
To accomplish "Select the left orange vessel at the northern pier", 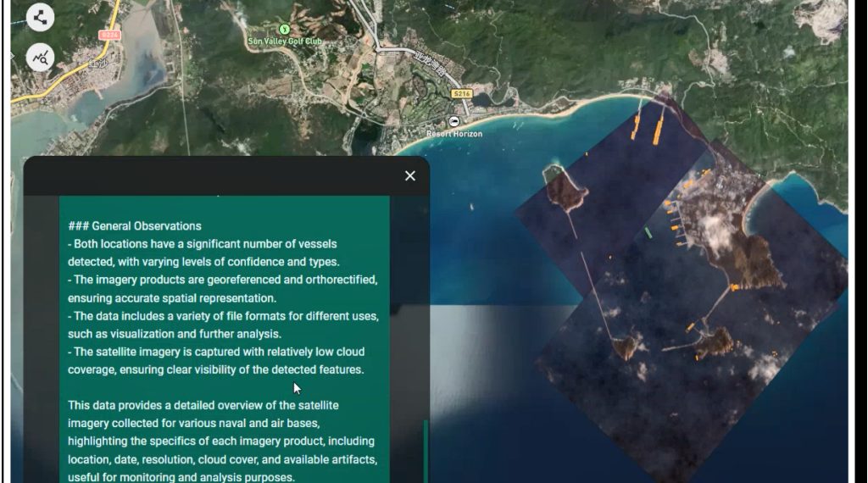I will (636, 127).
